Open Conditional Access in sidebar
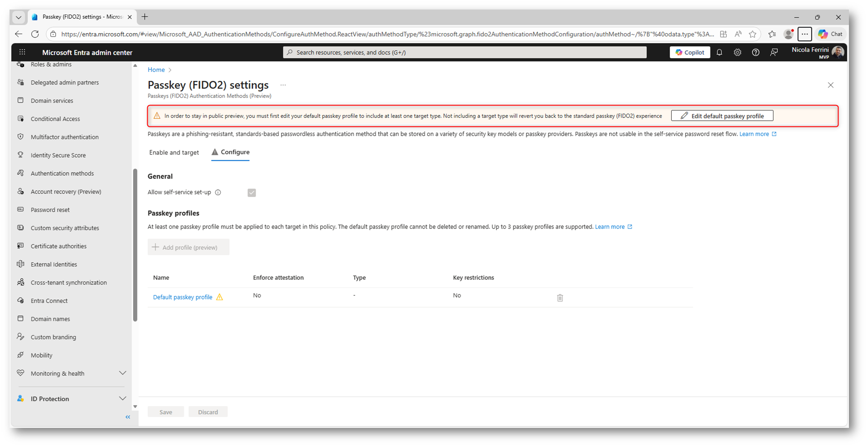 coord(55,119)
